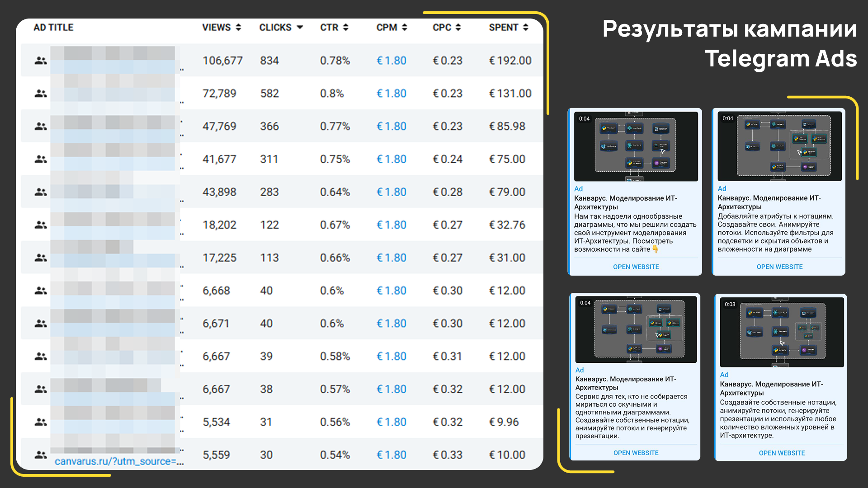Click audience icon in 5,534 views row
The height and width of the screenshot is (488, 868).
tap(41, 422)
